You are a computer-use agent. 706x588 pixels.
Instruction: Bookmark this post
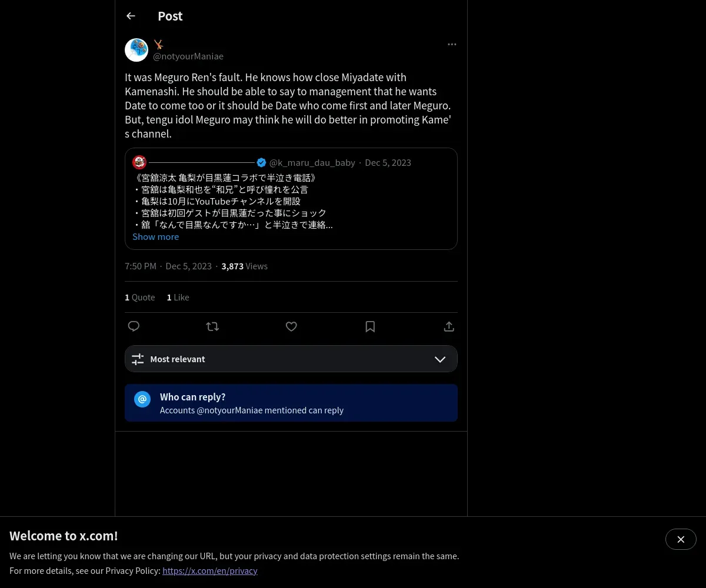[x=370, y=326]
